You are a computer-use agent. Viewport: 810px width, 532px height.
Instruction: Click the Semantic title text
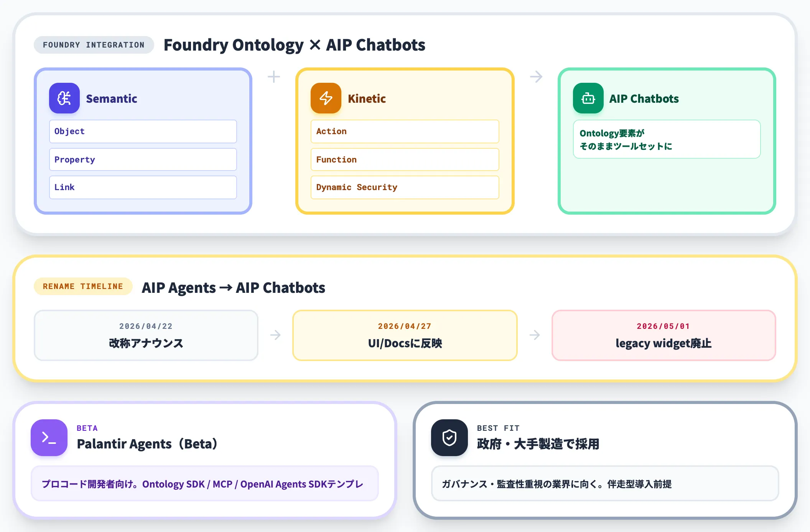point(112,99)
